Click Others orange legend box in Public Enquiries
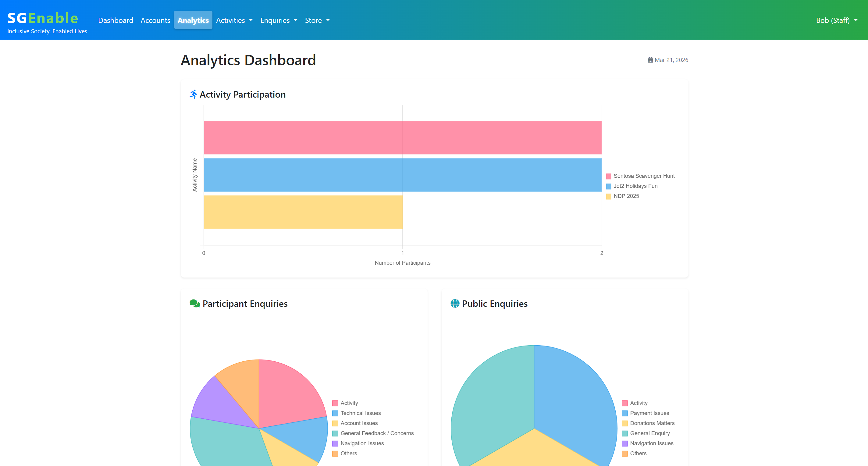The image size is (868, 466). pos(624,453)
